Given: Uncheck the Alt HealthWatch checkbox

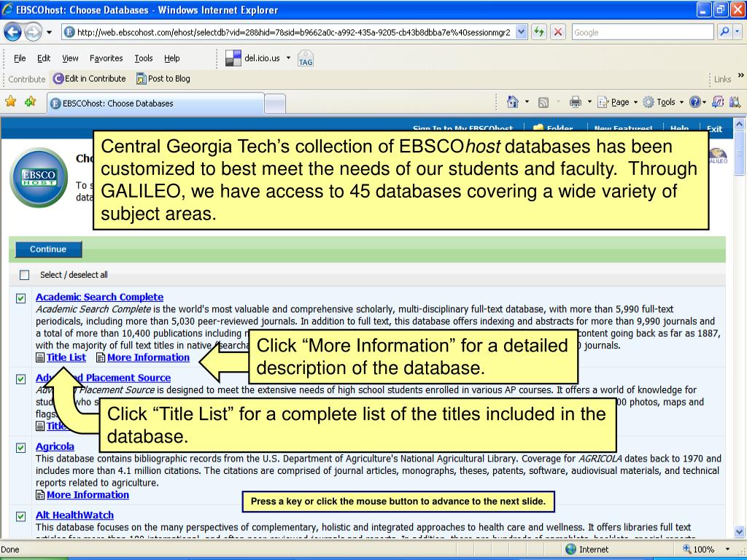Looking at the screenshot, I should tap(21, 516).
